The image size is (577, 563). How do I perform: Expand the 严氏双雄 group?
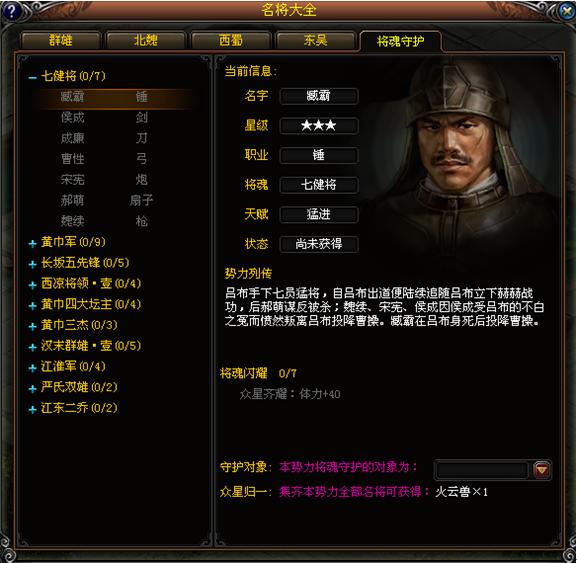click(32, 388)
